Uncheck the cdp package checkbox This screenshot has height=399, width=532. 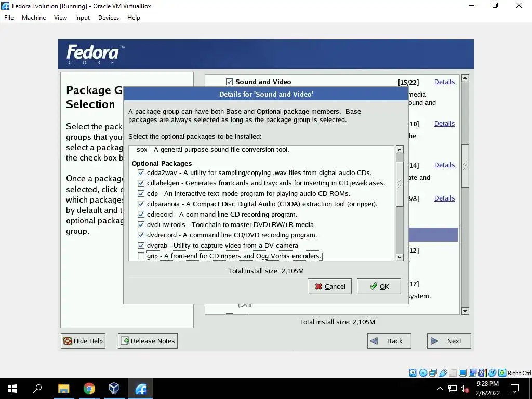tap(141, 194)
